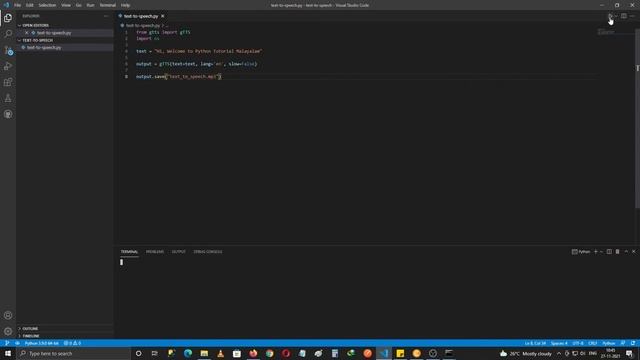Change indentation via Spaces: 4

pyautogui.click(x=559, y=343)
